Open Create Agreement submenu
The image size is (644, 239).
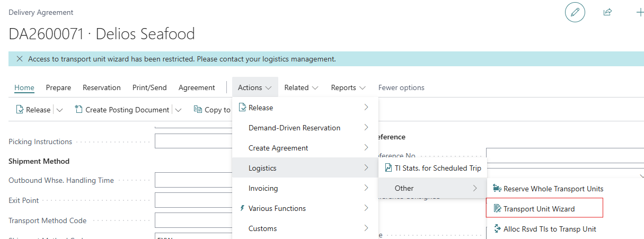[305, 148]
